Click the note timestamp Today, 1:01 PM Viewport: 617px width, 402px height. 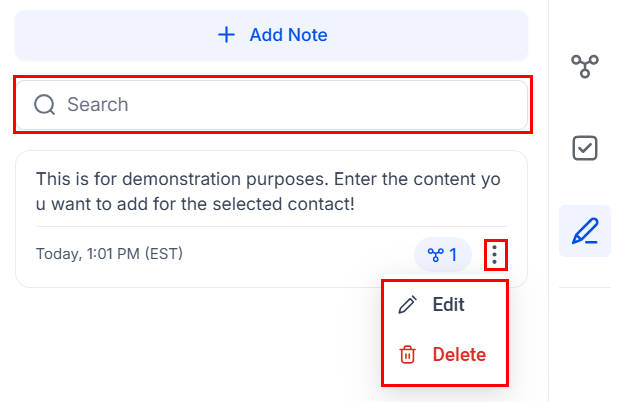click(109, 254)
